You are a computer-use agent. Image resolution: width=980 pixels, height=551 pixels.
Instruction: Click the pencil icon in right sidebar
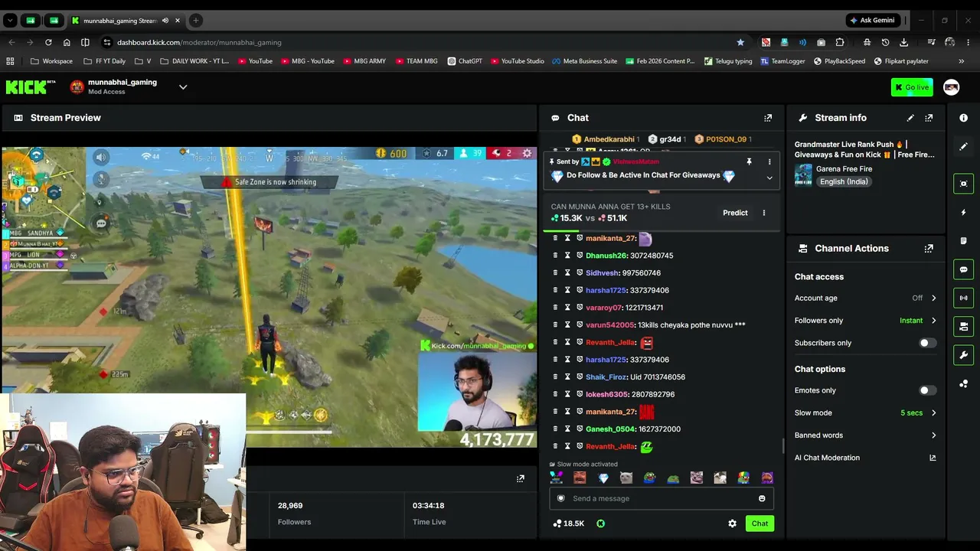963,146
